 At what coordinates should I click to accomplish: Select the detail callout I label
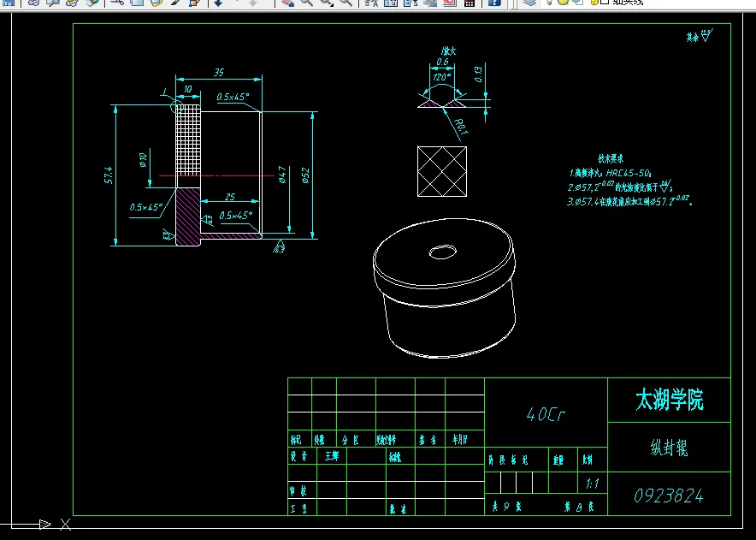(x=165, y=92)
